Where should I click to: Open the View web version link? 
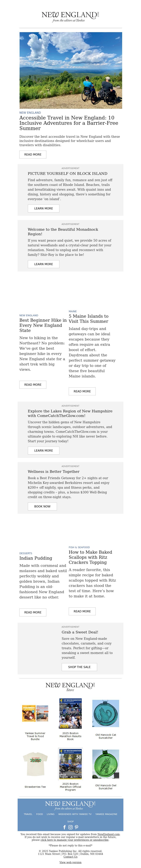70,862
